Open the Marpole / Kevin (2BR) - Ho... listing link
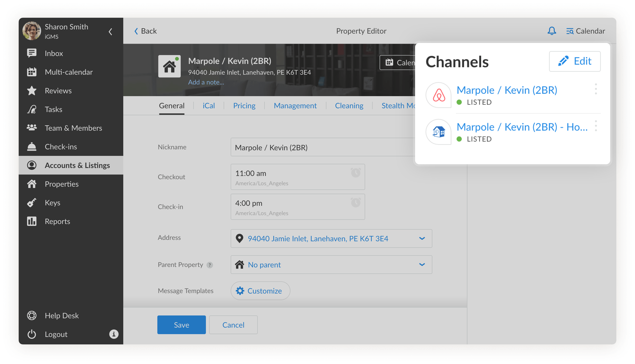Screen dimensions: 635x364 pos(522,127)
